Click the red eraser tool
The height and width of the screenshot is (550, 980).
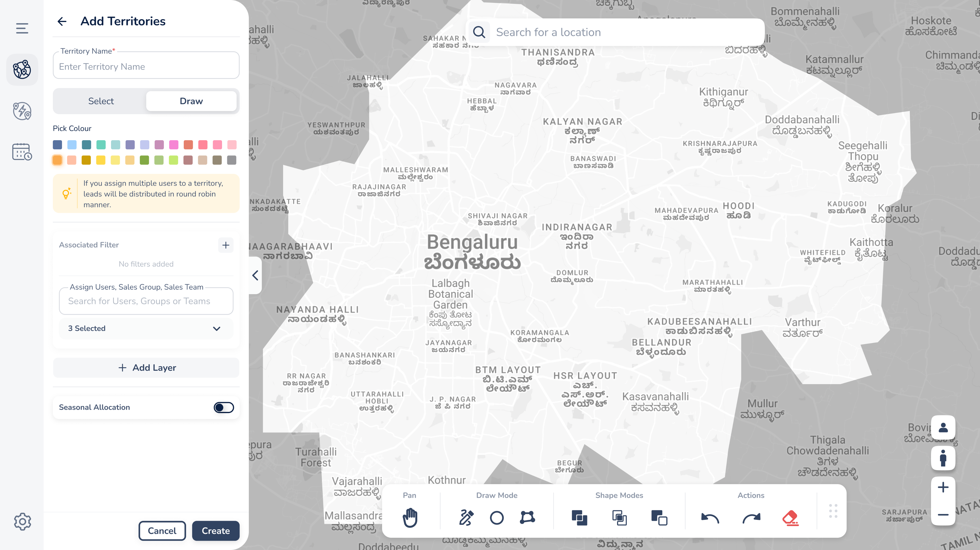coord(791,518)
